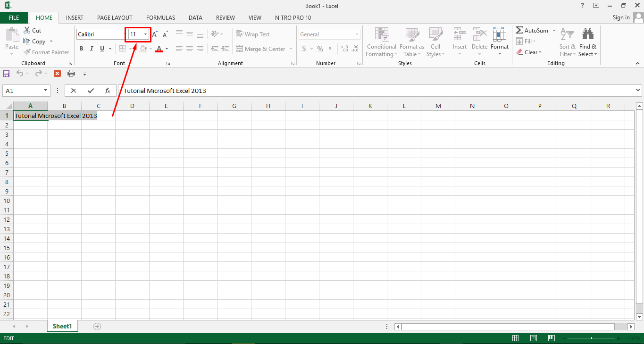Expand the AutoSum dropdown arrow
This screenshot has width=644, height=344.
click(554, 31)
